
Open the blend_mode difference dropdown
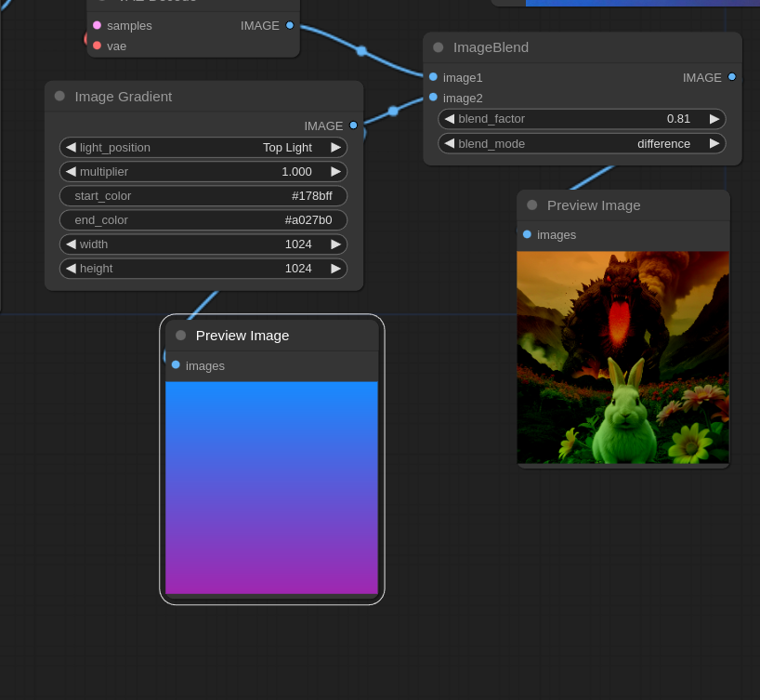coord(582,143)
